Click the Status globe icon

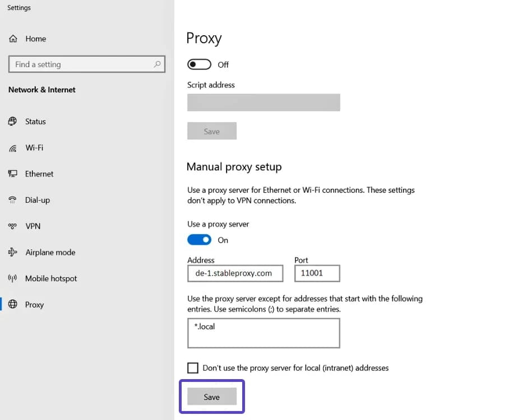12,121
